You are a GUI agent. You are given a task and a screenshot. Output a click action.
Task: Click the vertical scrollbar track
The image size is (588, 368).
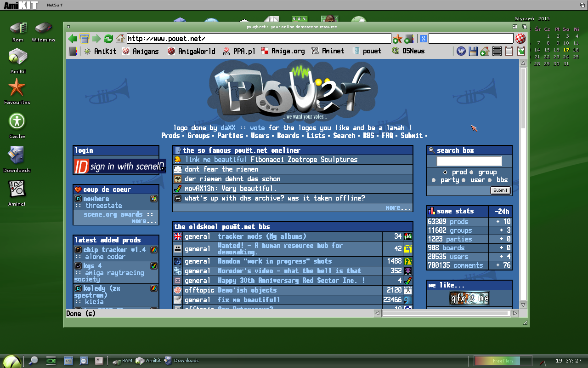pyautogui.click(x=523, y=184)
